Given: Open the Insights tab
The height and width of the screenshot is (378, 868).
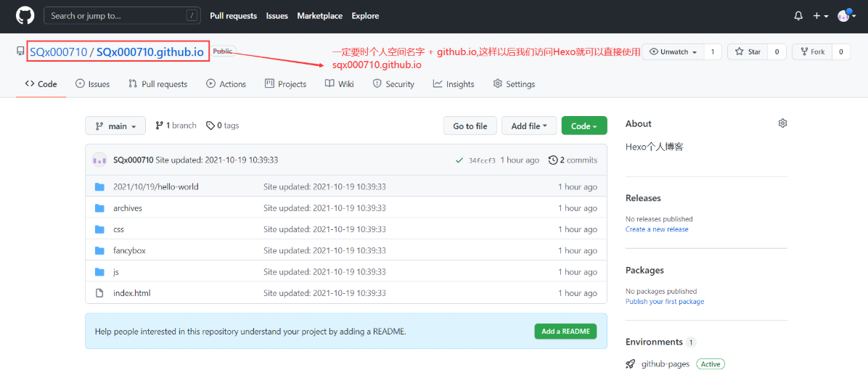Looking at the screenshot, I should point(454,84).
